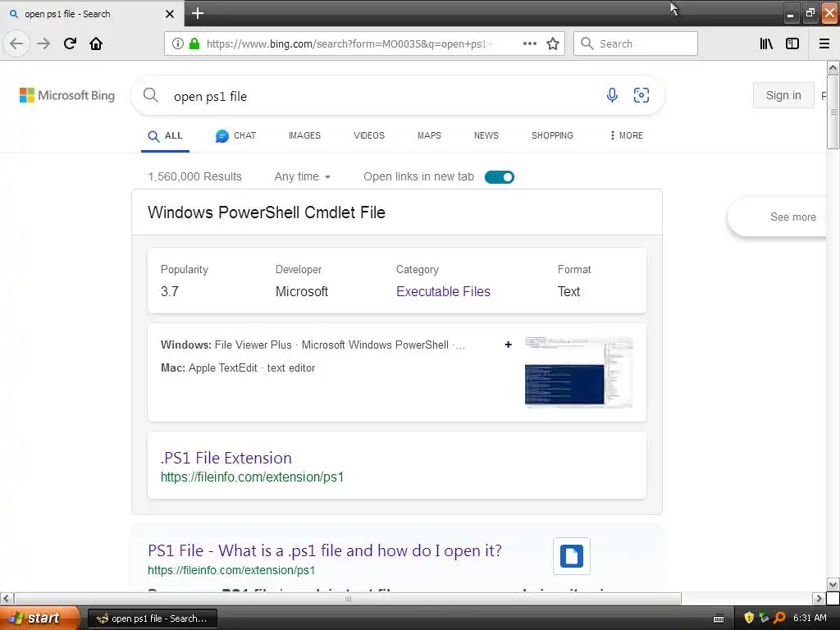Screen dimensions: 840x630
Task: Reload the current page
Action: (x=70, y=43)
